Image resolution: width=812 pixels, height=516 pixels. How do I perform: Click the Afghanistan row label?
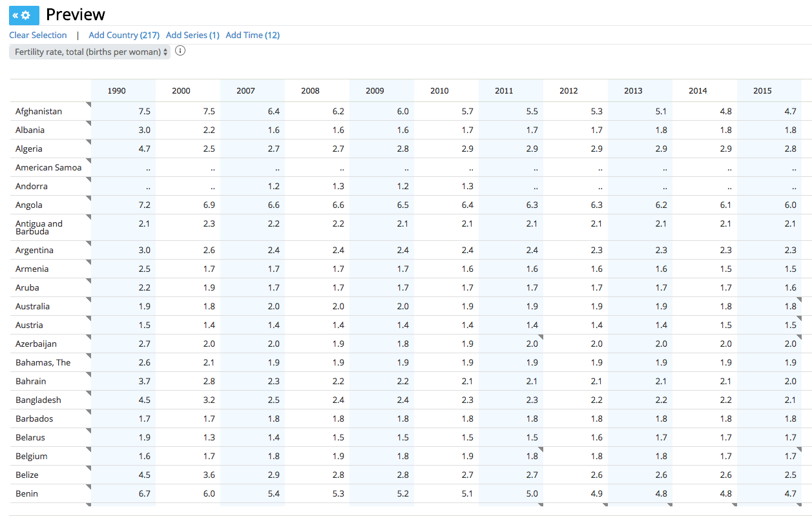pos(39,111)
